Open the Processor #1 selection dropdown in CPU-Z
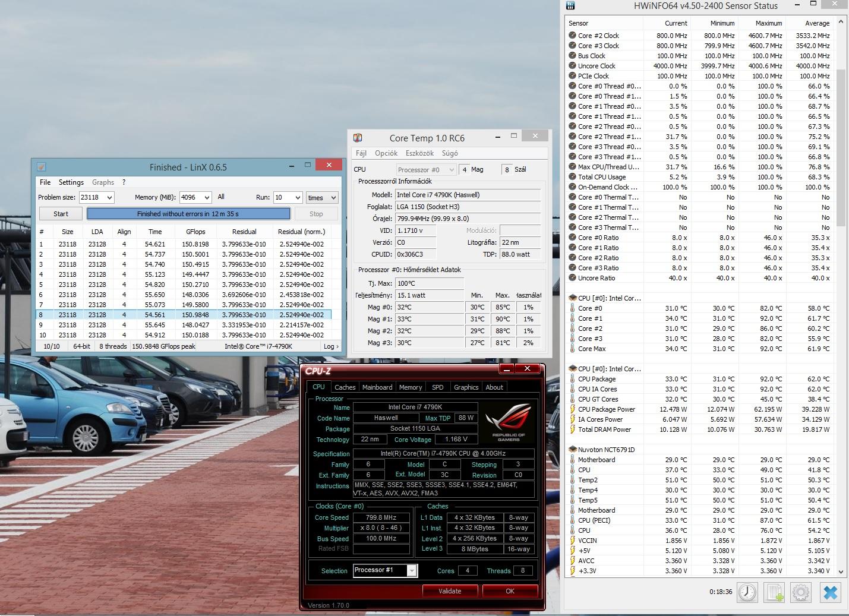The width and height of the screenshot is (849, 616). coord(412,571)
